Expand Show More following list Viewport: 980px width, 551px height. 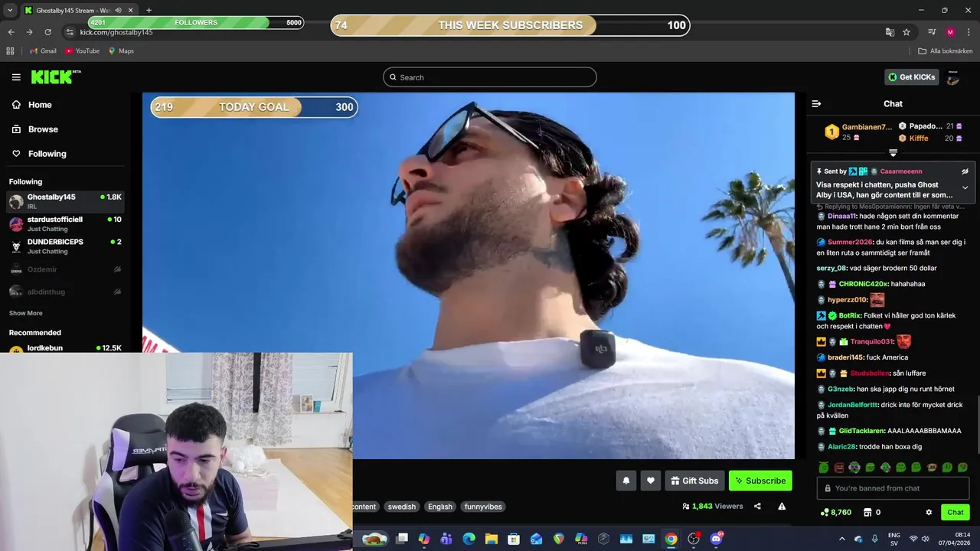pos(26,313)
